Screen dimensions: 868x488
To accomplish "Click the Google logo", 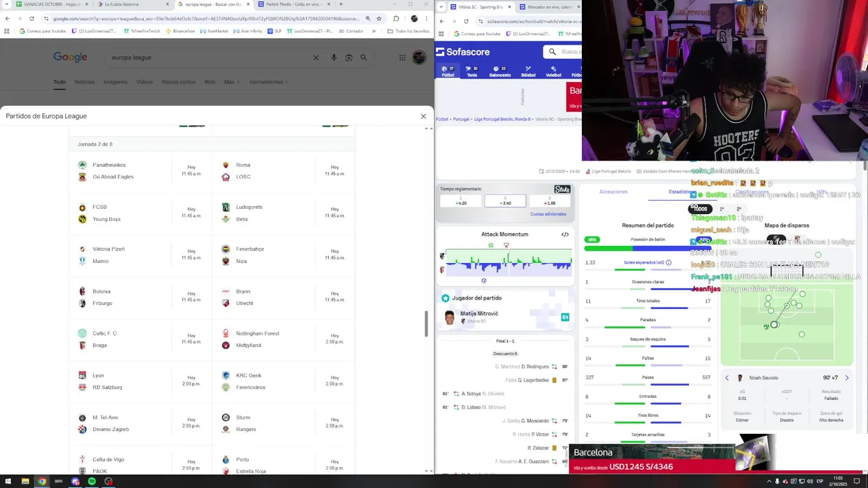I will coord(71,58).
